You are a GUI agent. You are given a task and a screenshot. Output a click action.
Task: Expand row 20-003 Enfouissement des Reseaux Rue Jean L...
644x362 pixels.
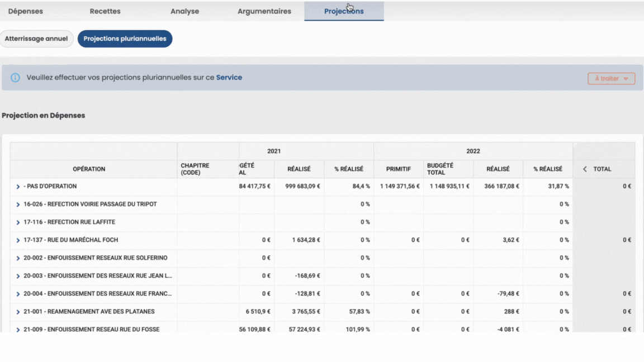tap(18, 276)
